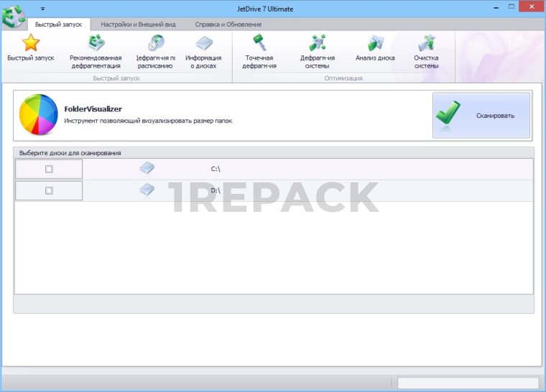Viewport: 546px width, 392px height.
Task: Click the Быстрый запуск star icon
Action: [x=30, y=44]
